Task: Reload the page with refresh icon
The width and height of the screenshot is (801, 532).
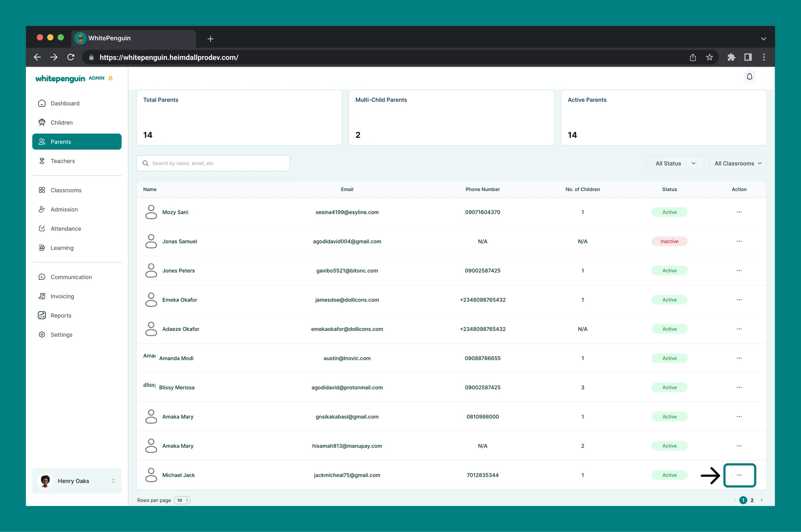Action: (x=71, y=57)
